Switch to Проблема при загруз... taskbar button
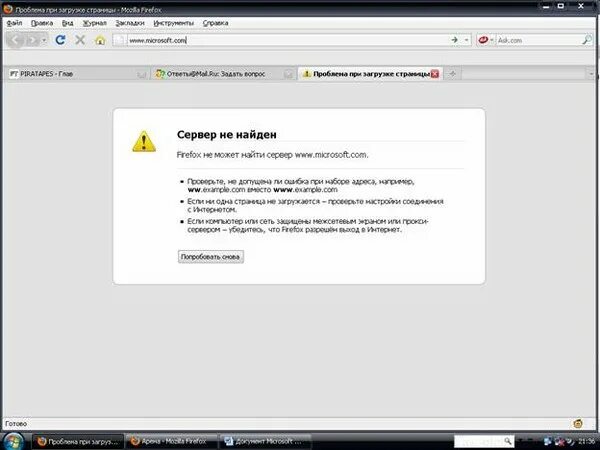 pyautogui.click(x=78, y=441)
